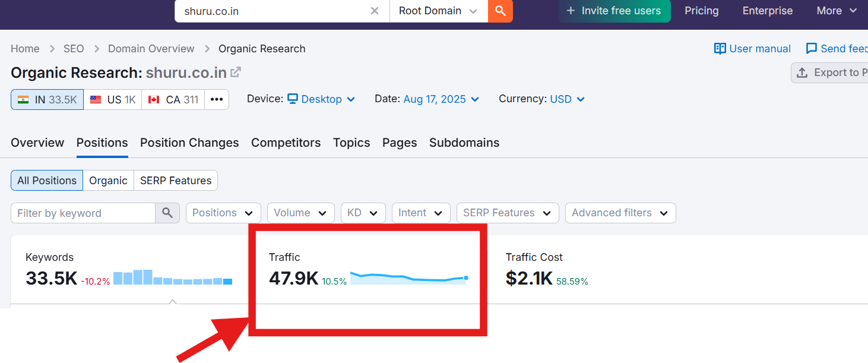
Task: Click the Traffic trend line chart
Action: point(409,278)
